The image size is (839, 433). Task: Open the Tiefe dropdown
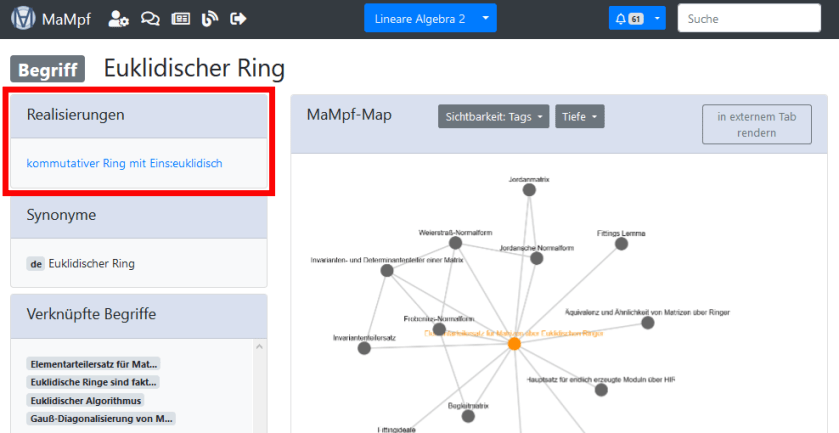point(580,117)
